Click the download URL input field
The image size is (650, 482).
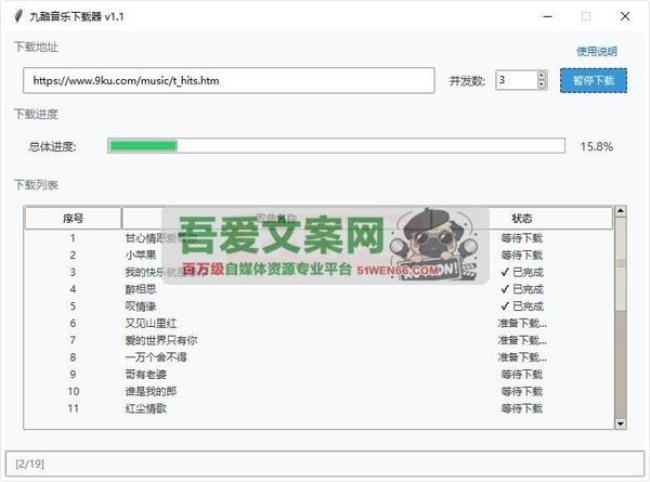(229, 80)
